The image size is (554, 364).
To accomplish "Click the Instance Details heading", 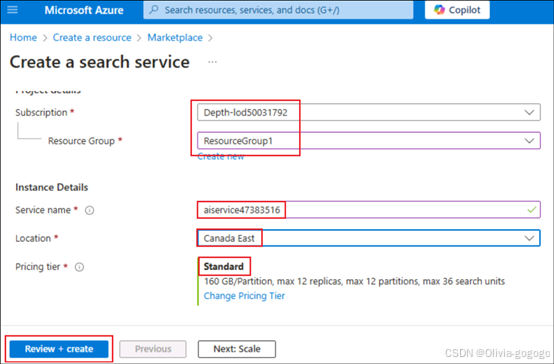I will 52,187.
